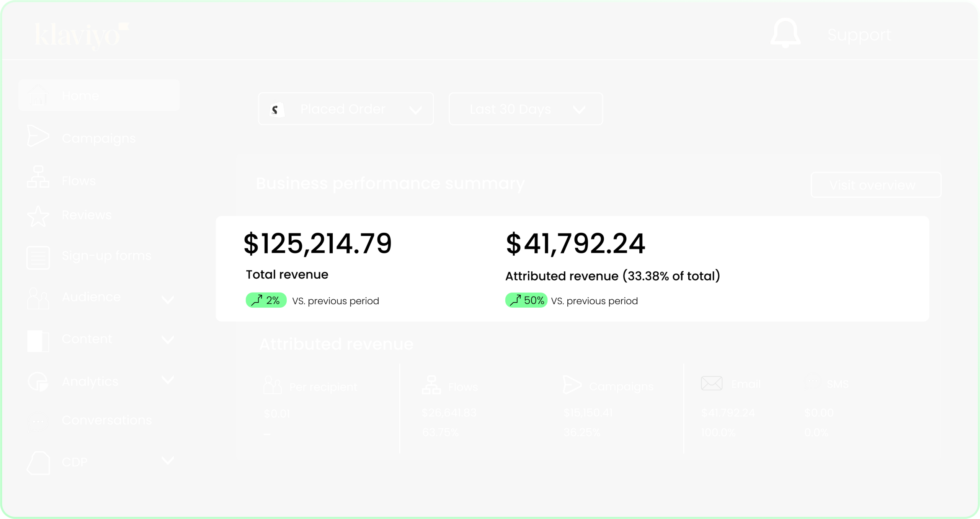Click the Campaigns icon in sidebar
This screenshot has width=980, height=519.
click(x=37, y=138)
